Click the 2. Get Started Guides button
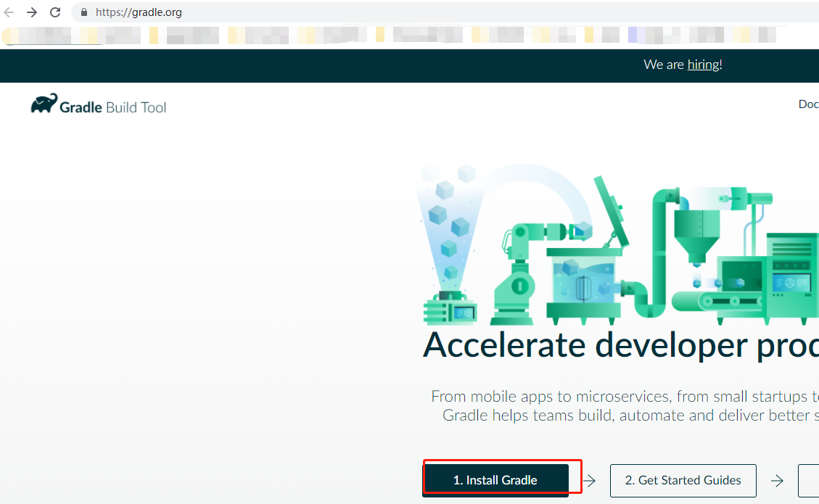Screen dimensions: 819x504 click(x=683, y=480)
